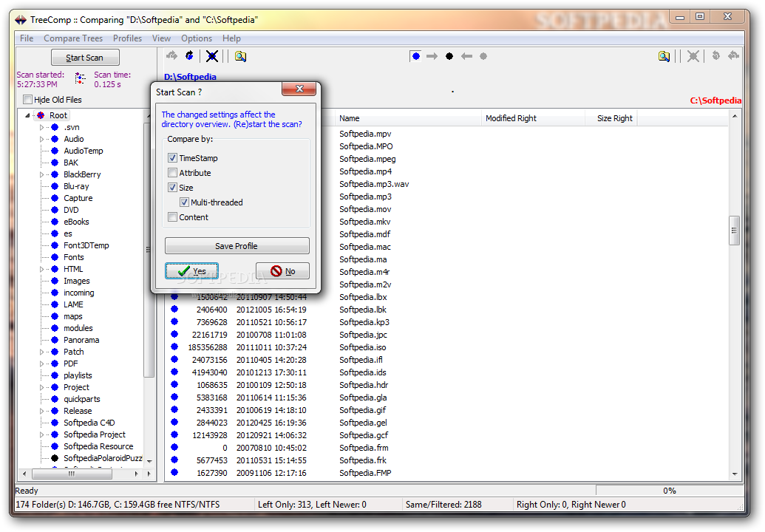Click the Root node red-blue dot icon
The width and height of the screenshot is (765, 532).
pos(41,115)
